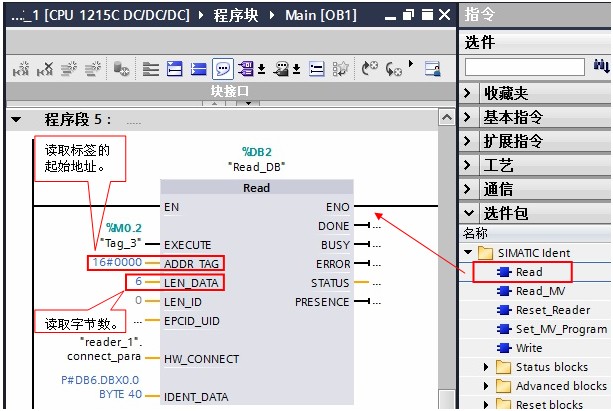Click the %DB2 instance address

pos(257,152)
